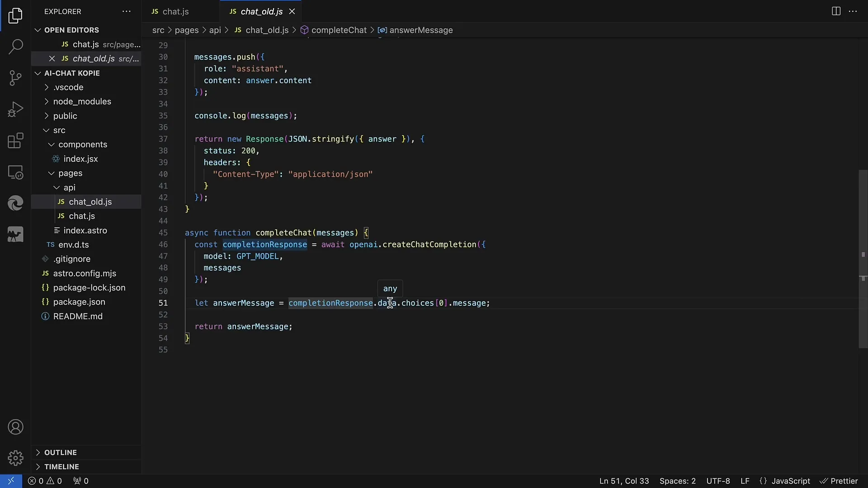Click answerMessage on the return line 53

(257, 327)
